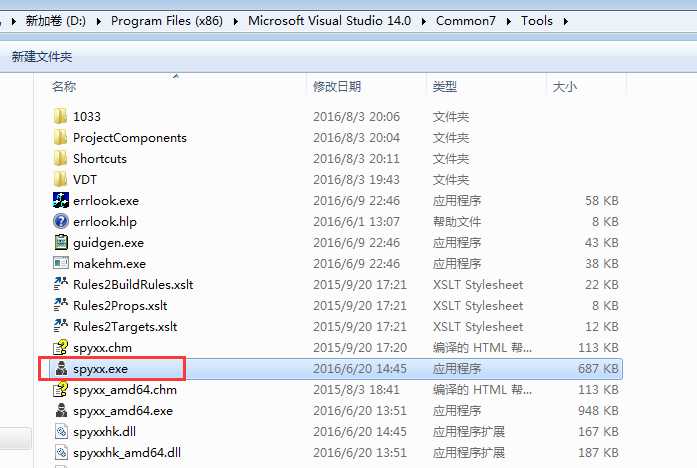Click the Shortcuts folder name

coord(100,159)
